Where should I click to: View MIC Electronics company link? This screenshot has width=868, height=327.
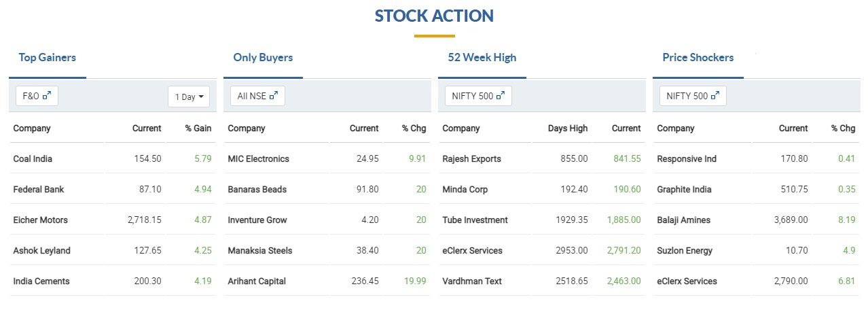coord(258,159)
